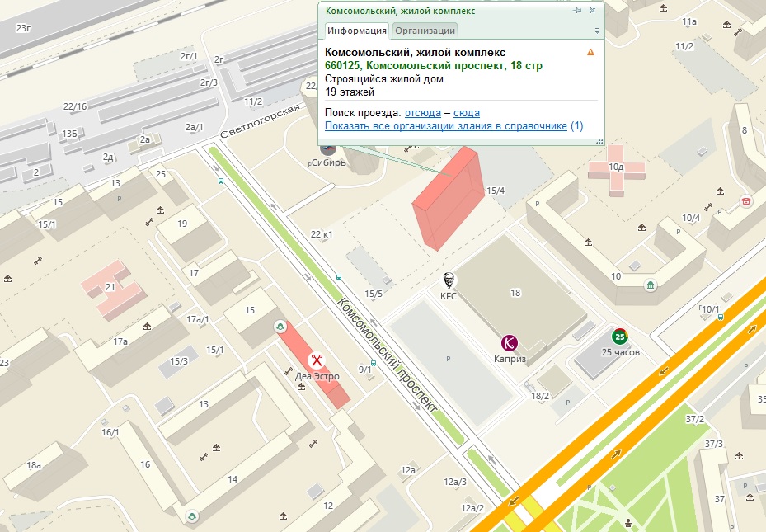Select the Информация tab
This screenshot has width=766, height=532.
coord(356,31)
